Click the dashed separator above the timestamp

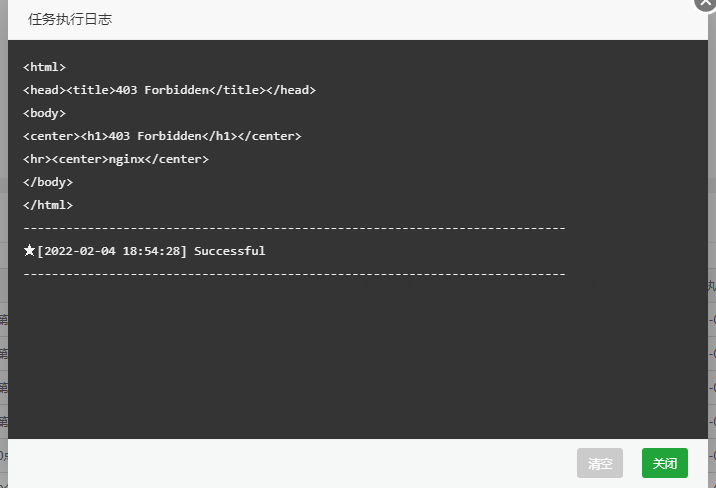(295, 228)
